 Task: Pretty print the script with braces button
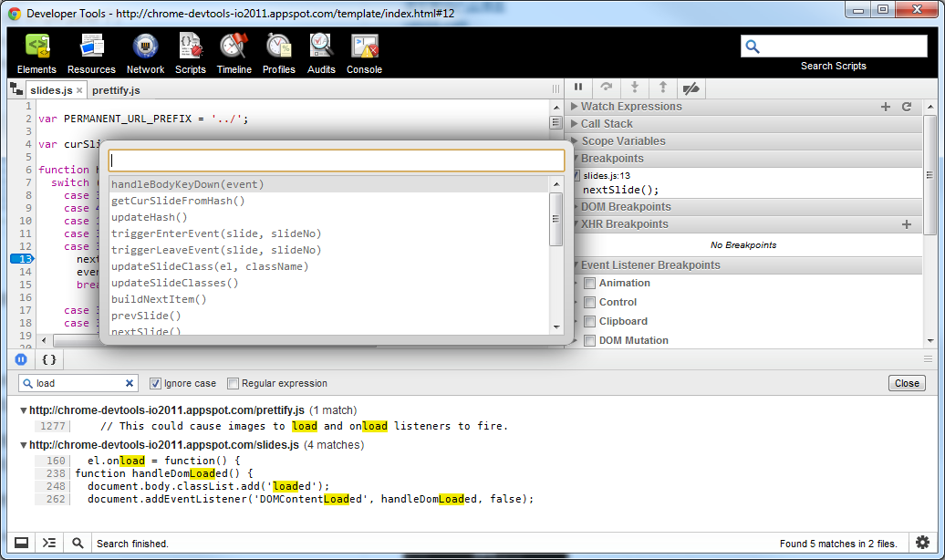tap(49, 359)
